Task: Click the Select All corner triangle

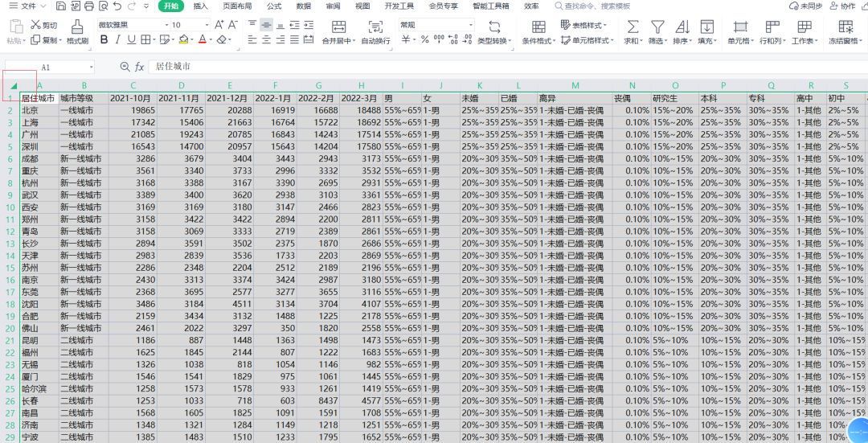Action: [14, 86]
